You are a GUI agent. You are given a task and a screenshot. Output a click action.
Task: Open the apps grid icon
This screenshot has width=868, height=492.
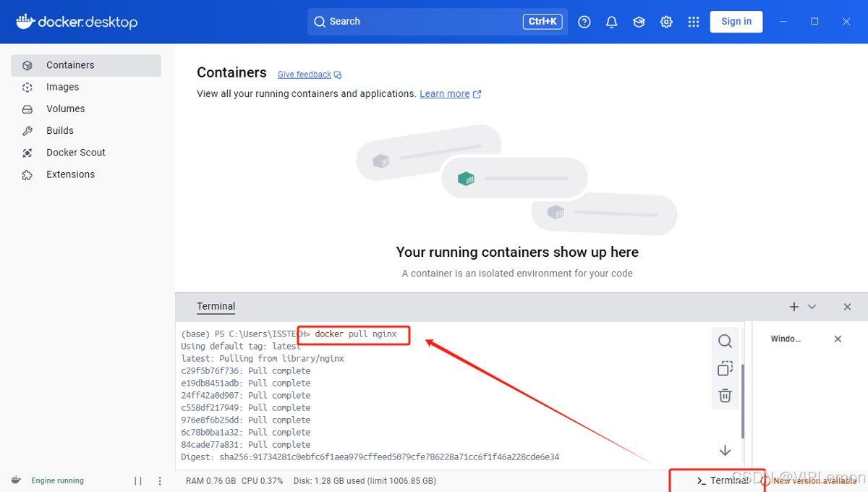coord(694,22)
